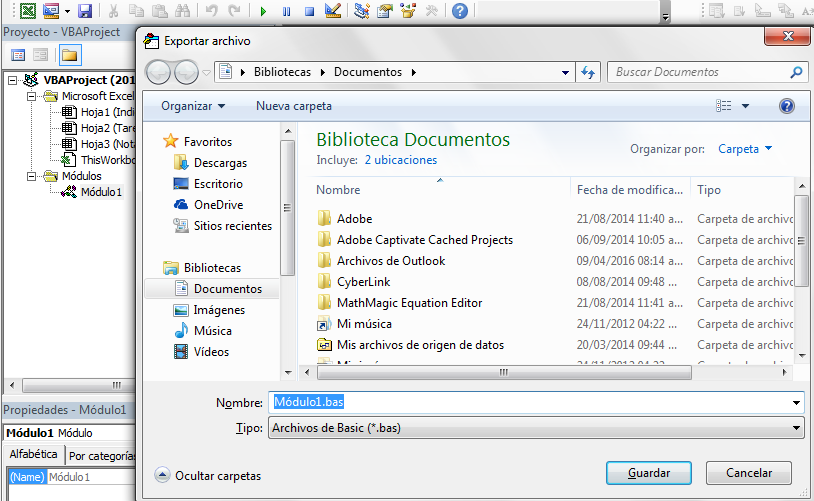The height and width of the screenshot is (501, 814).
Task: Click the Guardar button
Action: click(648, 473)
